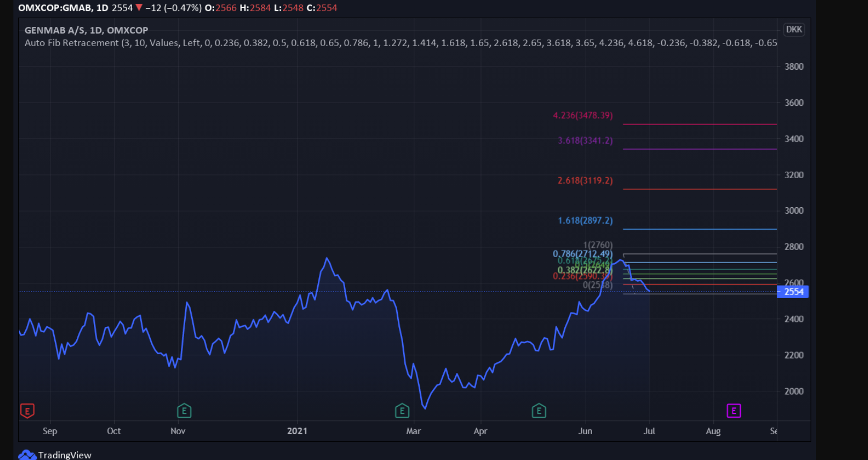
Task: Click the Jul label on time axis
Action: 650,431
